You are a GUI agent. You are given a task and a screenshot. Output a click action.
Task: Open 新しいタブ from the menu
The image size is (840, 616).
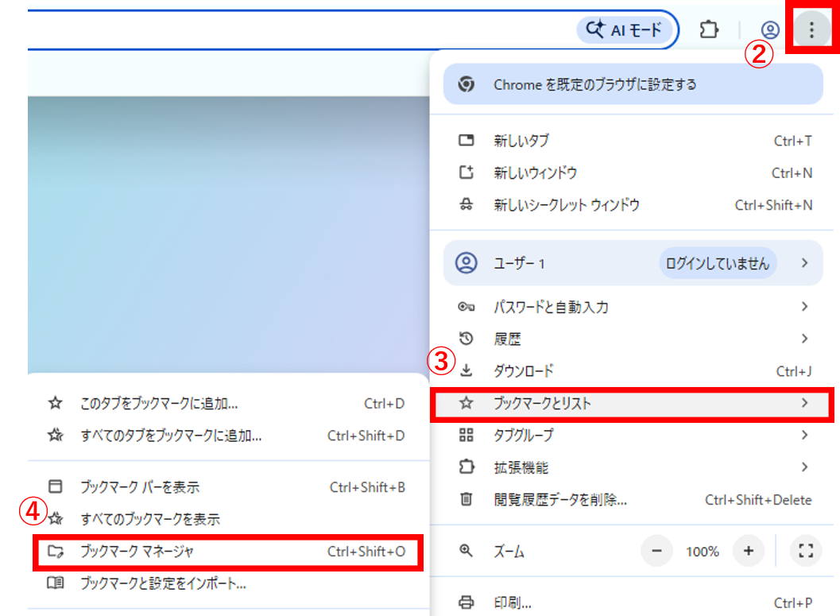click(521, 141)
